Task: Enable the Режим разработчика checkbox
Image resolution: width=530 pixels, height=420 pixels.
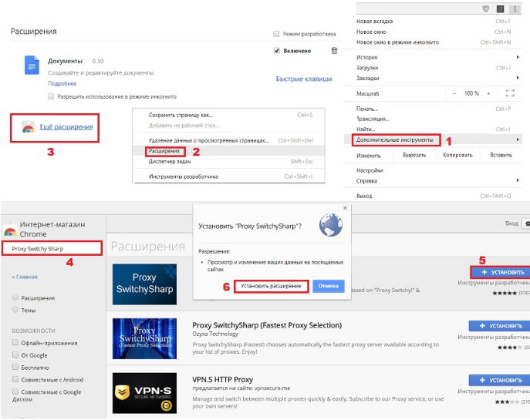Action: coord(277,35)
